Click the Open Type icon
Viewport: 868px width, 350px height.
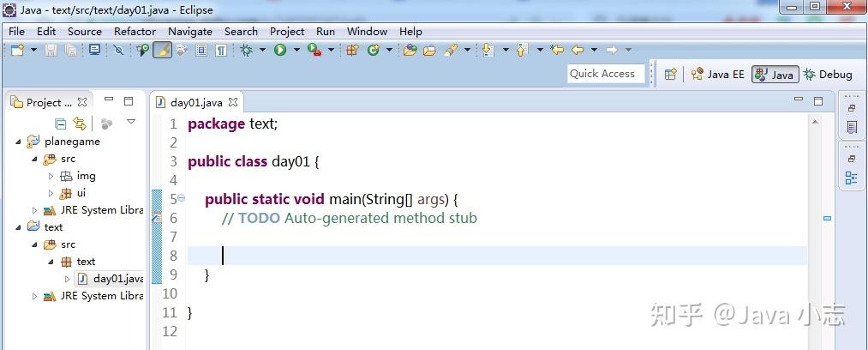point(410,51)
